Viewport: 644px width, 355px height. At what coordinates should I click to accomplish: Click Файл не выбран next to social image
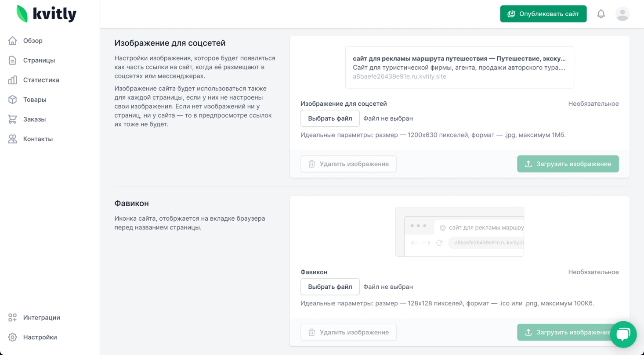coord(388,118)
